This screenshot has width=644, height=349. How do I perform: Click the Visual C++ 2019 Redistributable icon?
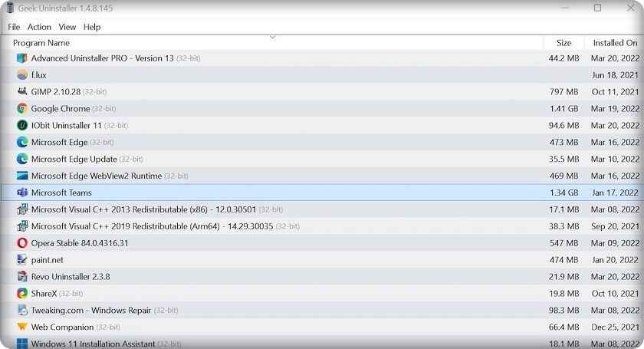(22, 226)
